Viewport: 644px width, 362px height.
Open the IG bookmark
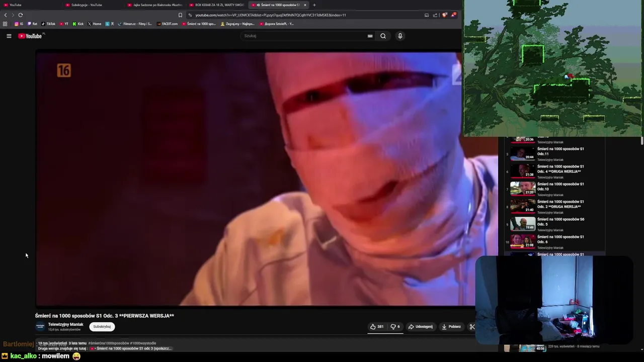(19, 24)
